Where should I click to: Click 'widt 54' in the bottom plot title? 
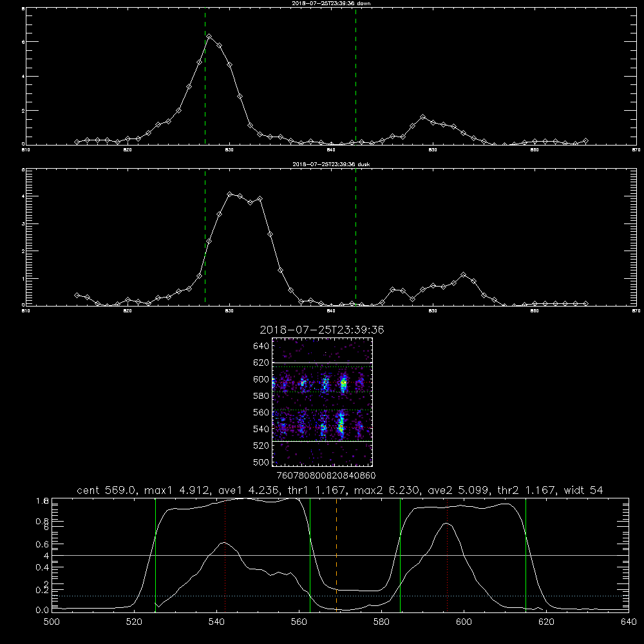(583, 490)
